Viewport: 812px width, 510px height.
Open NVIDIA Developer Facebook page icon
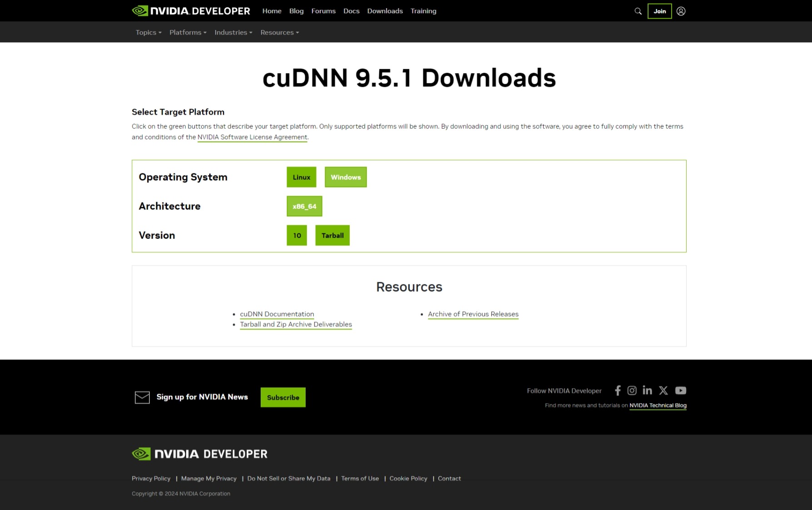click(618, 390)
